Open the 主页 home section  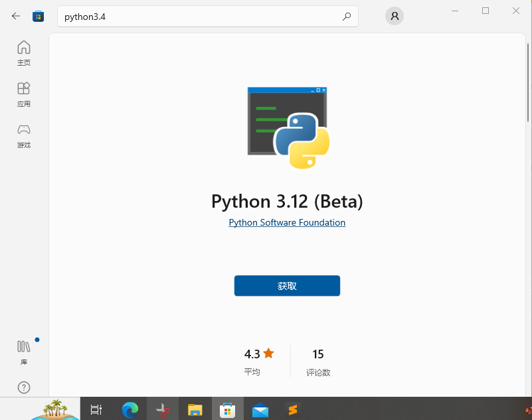click(24, 53)
